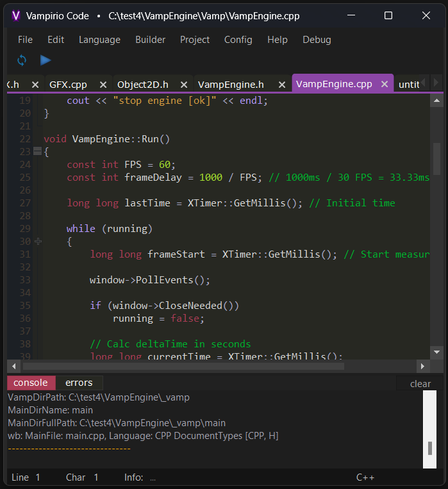Viewport: 448px width, 489px height.
Task: Close the Object2D.h tab
Action: coord(183,84)
